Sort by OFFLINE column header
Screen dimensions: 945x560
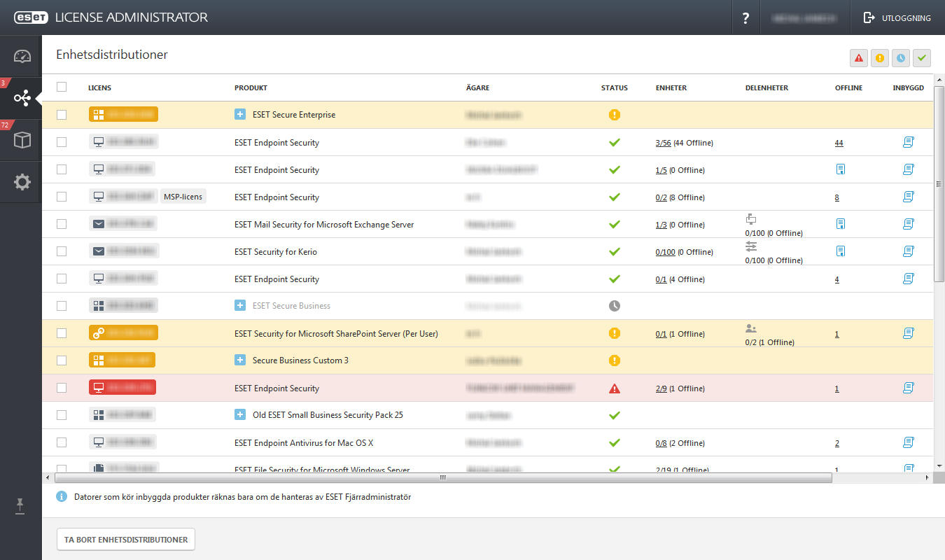point(848,88)
